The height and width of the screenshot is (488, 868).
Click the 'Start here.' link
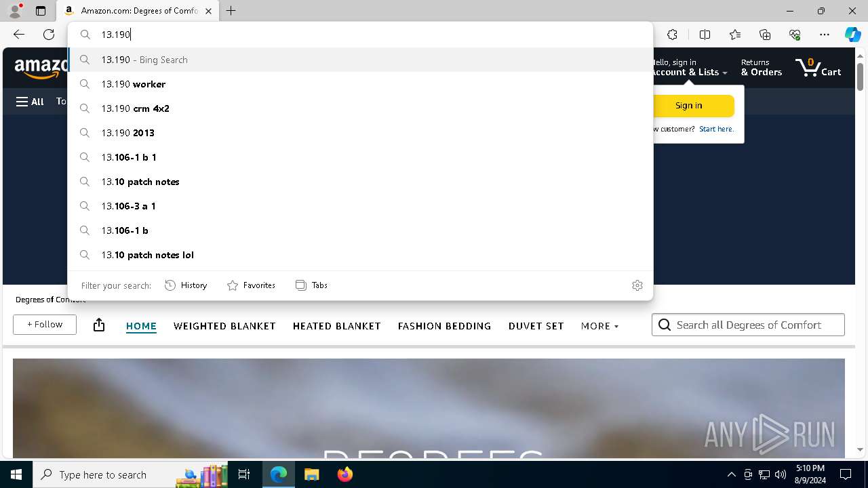coord(716,129)
